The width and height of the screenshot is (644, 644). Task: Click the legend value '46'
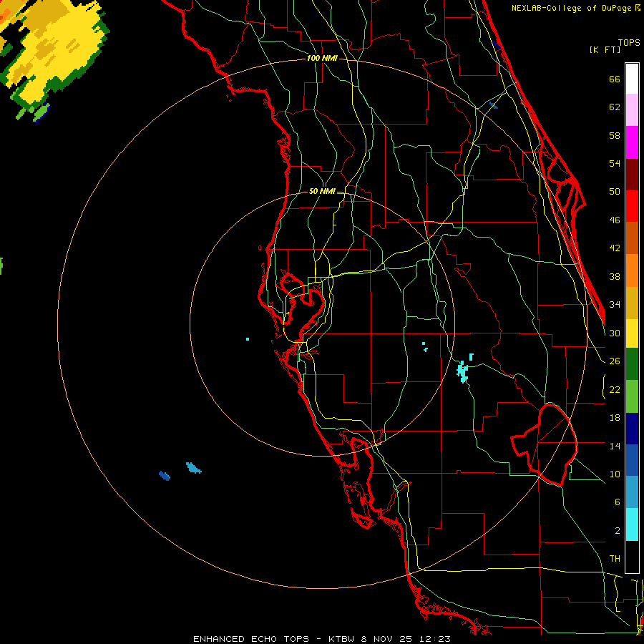pyautogui.click(x=615, y=220)
